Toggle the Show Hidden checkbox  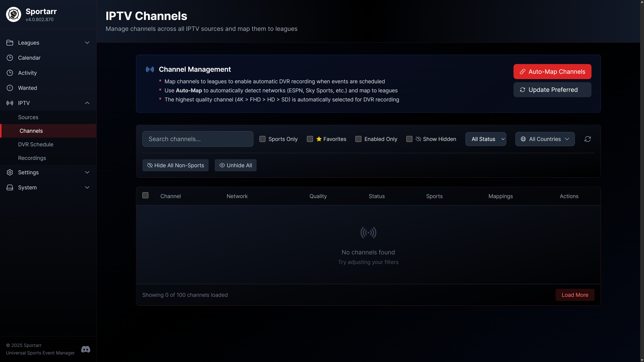pos(409,139)
